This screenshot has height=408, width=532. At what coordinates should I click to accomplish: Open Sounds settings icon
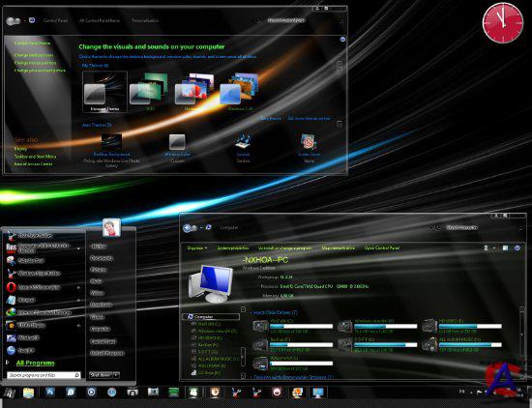[243, 142]
